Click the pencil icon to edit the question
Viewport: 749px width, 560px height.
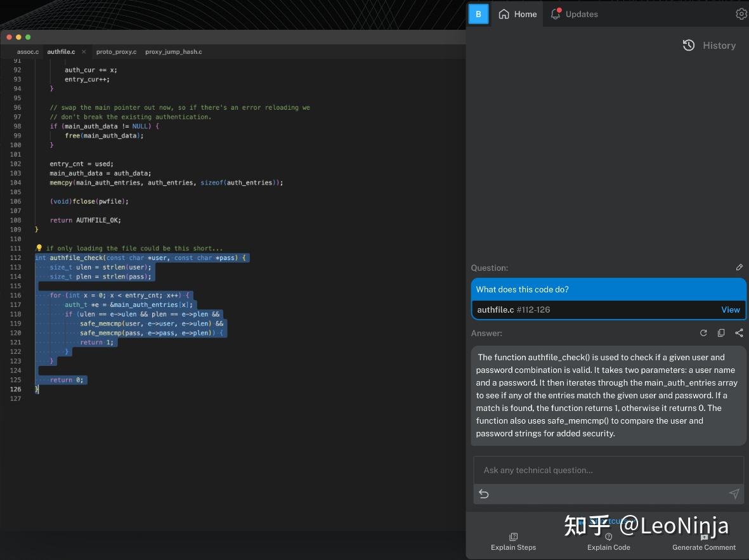[x=739, y=267]
